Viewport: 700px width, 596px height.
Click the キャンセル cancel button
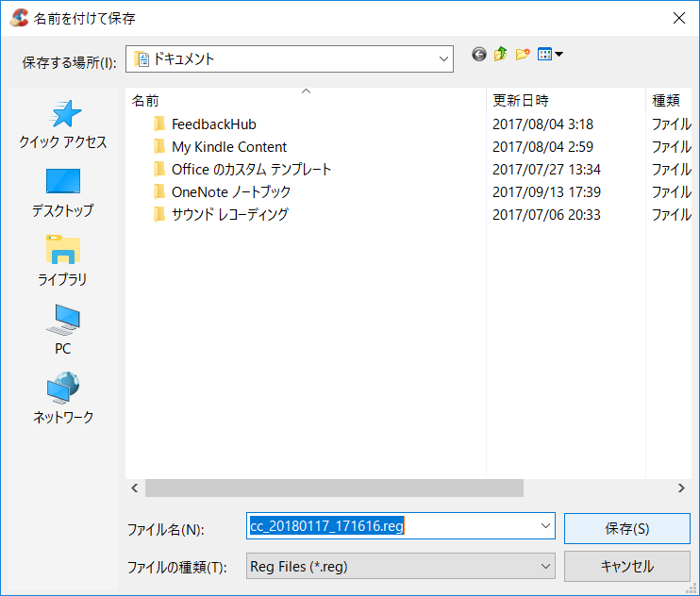pyautogui.click(x=627, y=566)
